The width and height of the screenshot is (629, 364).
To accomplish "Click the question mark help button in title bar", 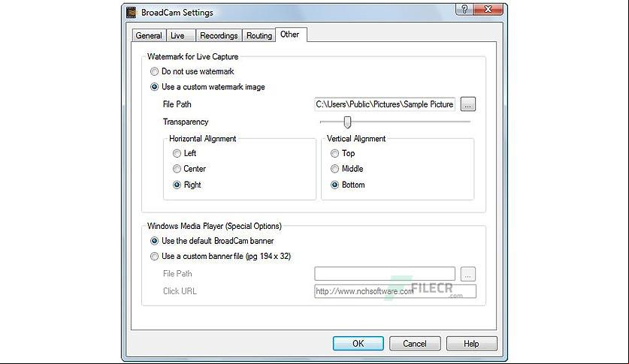I will pyautogui.click(x=464, y=10).
